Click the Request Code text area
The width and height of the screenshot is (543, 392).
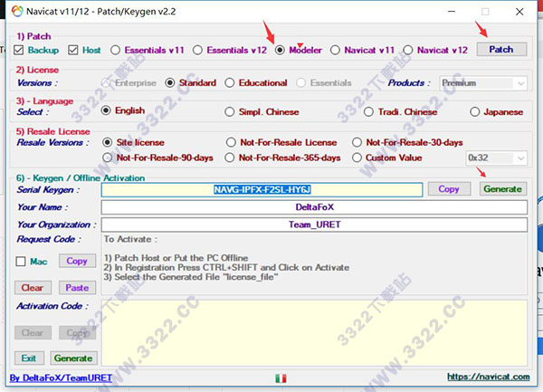tap(314, 263)
